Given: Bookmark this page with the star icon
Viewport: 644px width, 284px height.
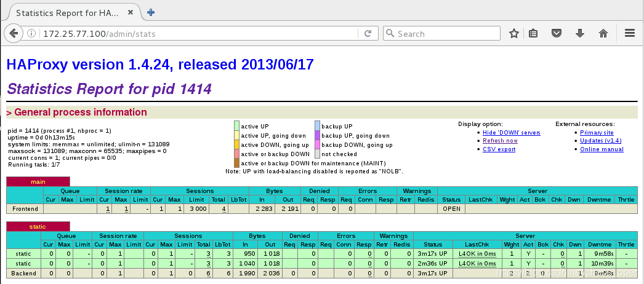Looking at the screenshot, I should [x=514, y=34].
